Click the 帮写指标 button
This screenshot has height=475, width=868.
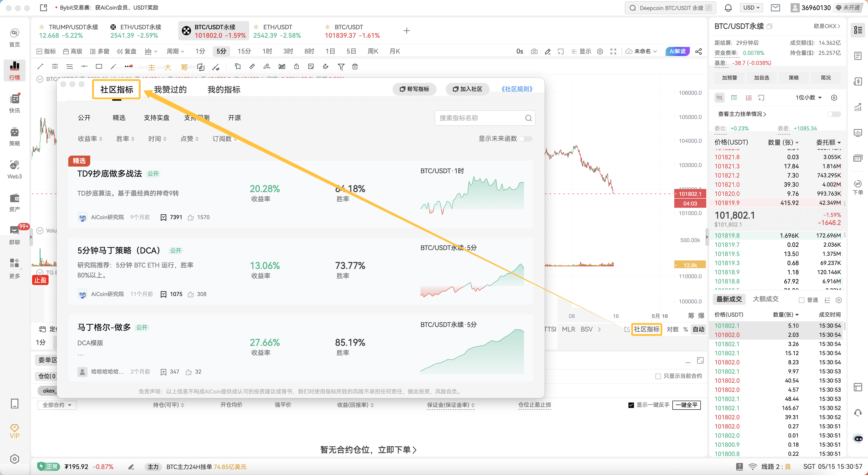(x=414, y=89)
